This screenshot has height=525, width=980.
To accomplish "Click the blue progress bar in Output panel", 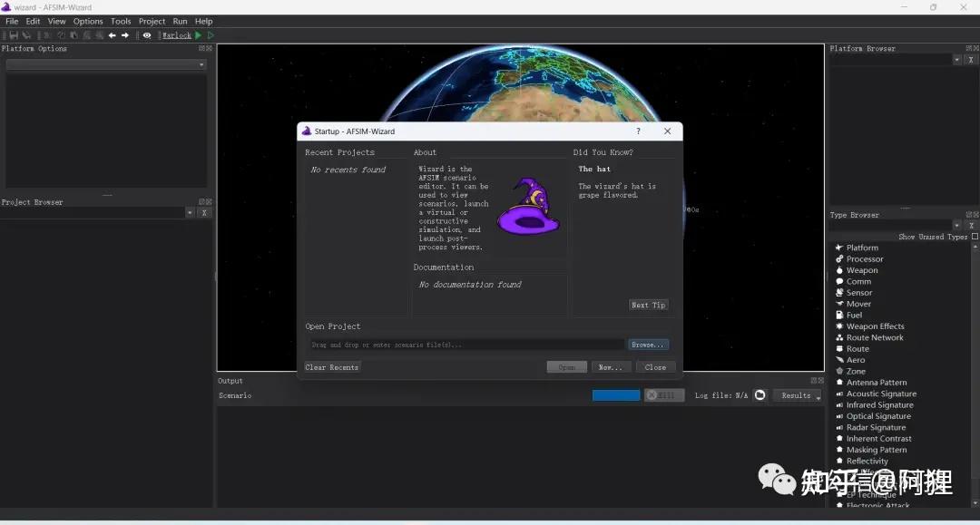I will 615,395.
